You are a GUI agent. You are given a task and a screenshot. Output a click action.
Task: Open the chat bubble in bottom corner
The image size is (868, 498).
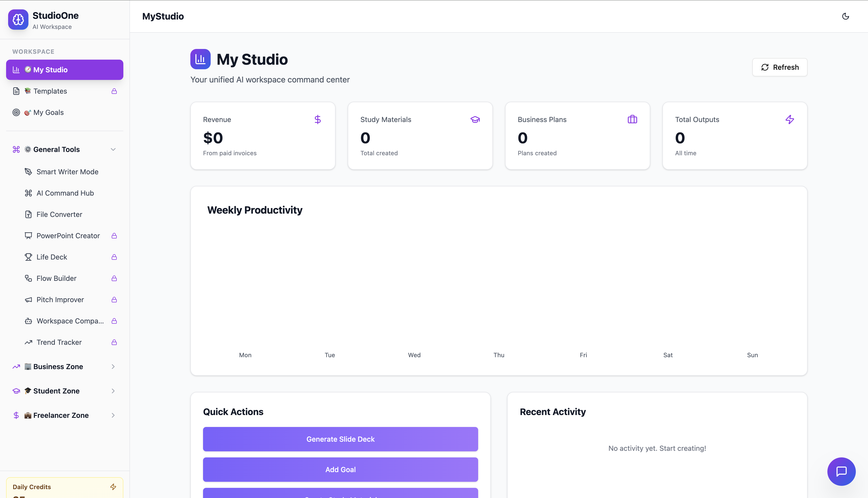point(841,472)
